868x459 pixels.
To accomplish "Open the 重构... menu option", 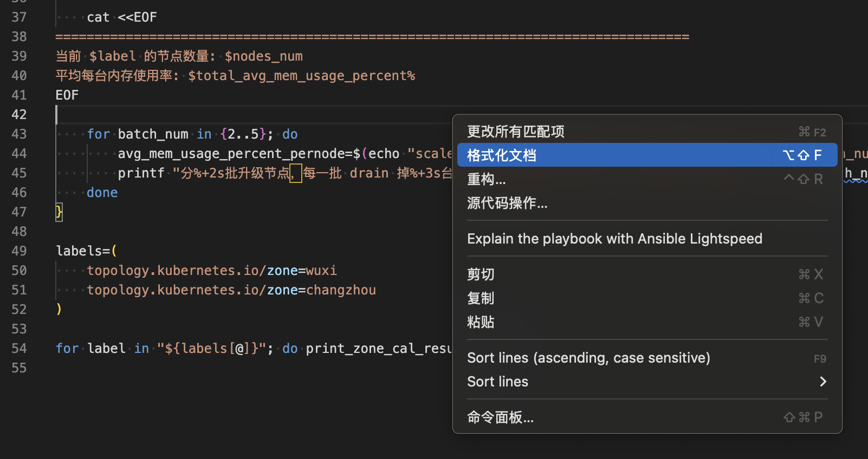I will pyautogui.click(x=647, y=179).
